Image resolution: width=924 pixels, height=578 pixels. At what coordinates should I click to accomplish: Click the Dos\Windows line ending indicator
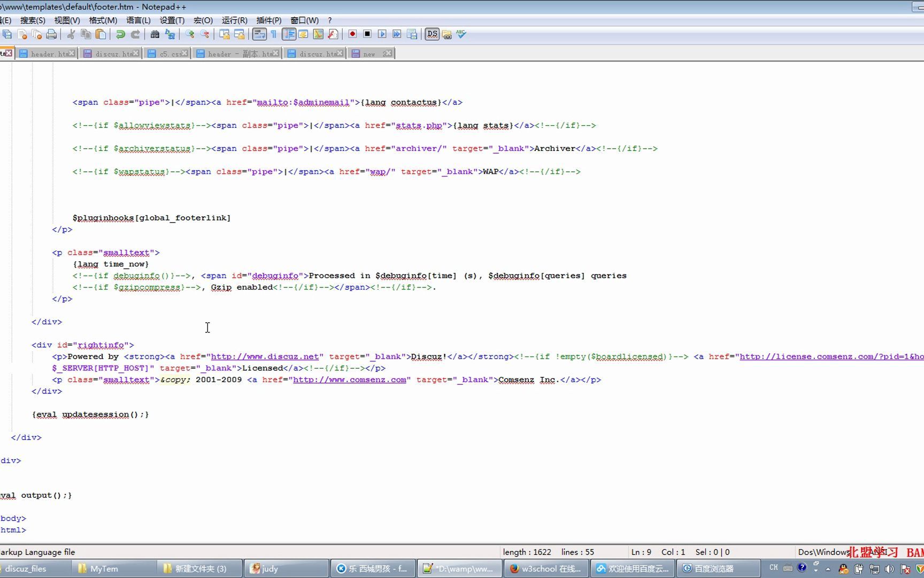tap(823, 552)
